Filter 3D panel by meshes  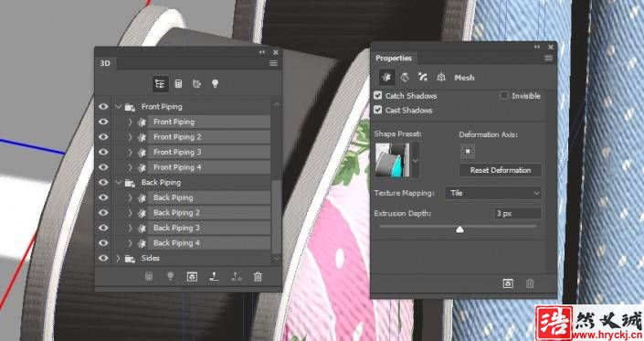(x=178, y=84)
